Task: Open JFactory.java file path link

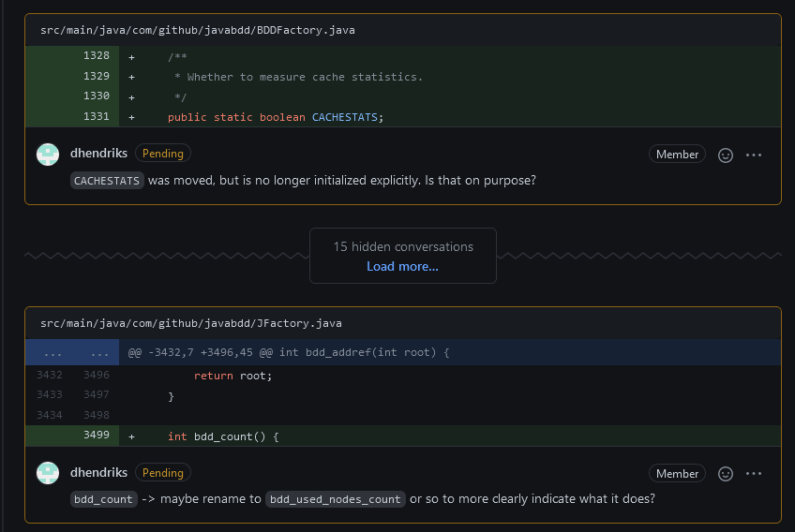Action: pos(190,323)
